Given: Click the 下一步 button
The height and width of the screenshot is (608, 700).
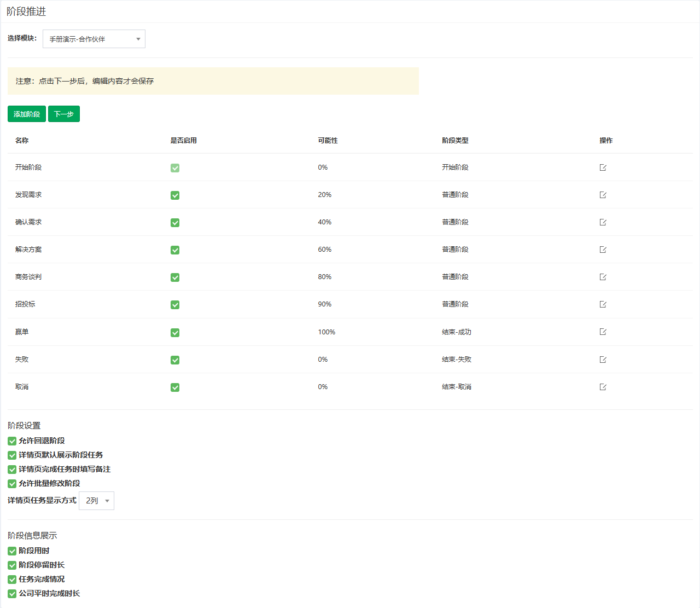Looking at the screenshot, I should (64, 114).
